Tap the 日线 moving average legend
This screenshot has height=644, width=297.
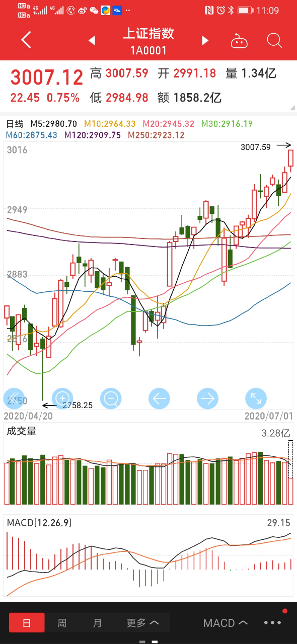15,124
